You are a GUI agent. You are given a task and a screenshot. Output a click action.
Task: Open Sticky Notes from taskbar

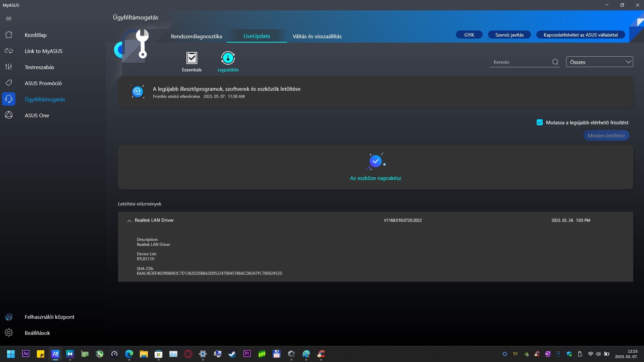point(41,354)
